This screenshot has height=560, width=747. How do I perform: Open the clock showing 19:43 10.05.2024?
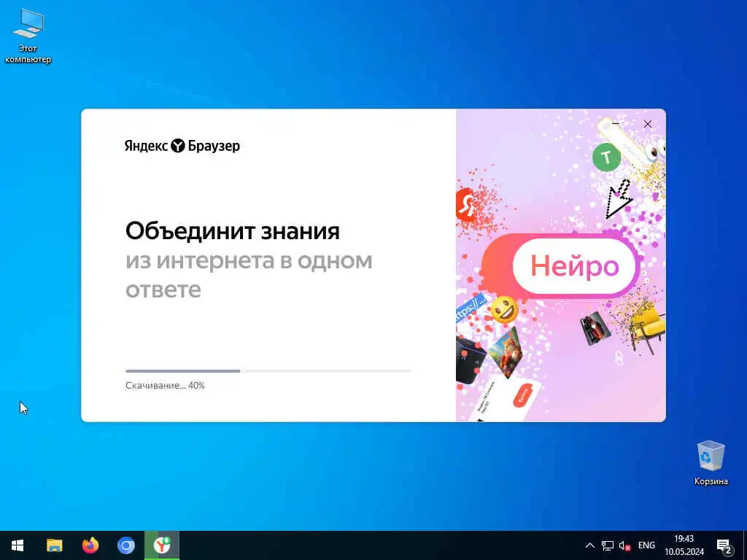click(x=684, y=545)
